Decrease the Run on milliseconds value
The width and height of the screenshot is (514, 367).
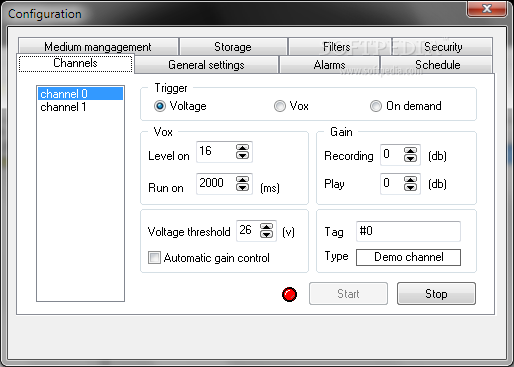coord(242,187)
